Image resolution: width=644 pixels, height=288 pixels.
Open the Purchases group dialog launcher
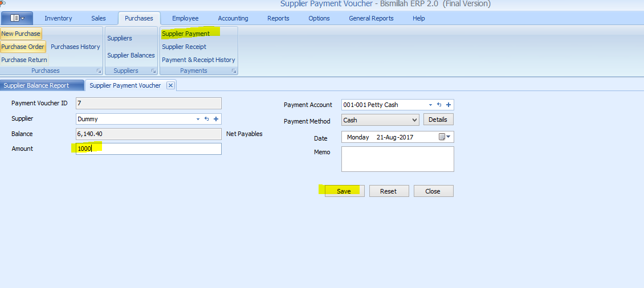click(x=99, y=71)
